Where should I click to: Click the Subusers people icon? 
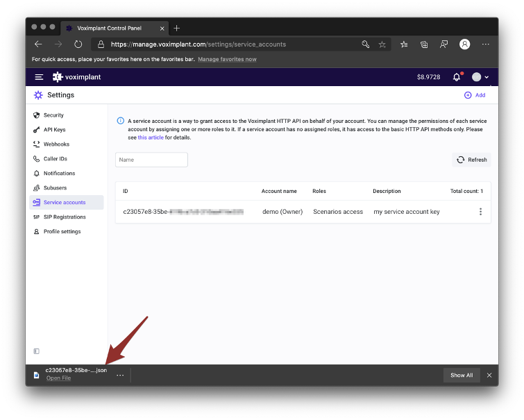click(x=36, y=188)
